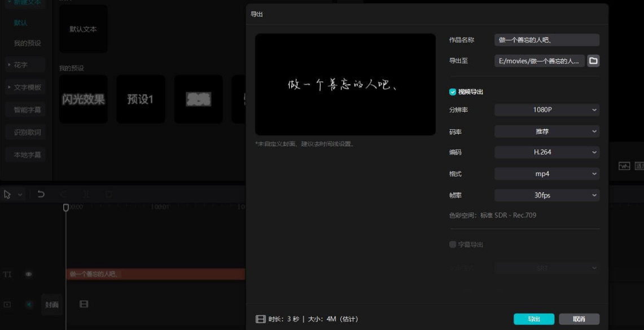Open the 帧率 frame rate dropdown showing 30fps
The height and width of the screenshot is (330, 644).
pyautogui.click(x=546, y=195)
